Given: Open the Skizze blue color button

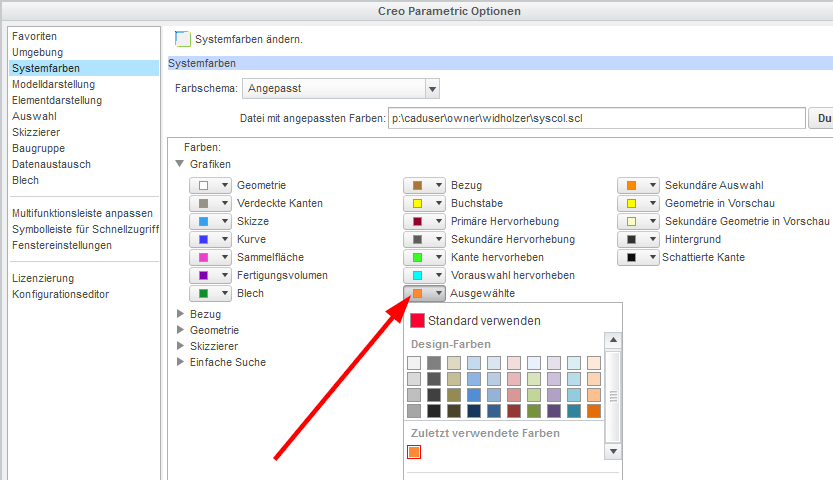Looking at the screenshot, I should [x=210, y=221].
